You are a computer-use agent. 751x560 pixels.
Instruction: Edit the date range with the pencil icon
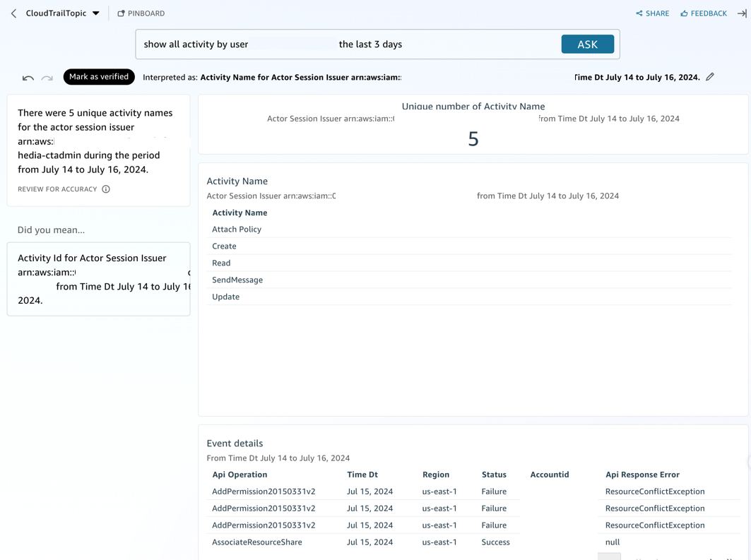coord(710,77)
